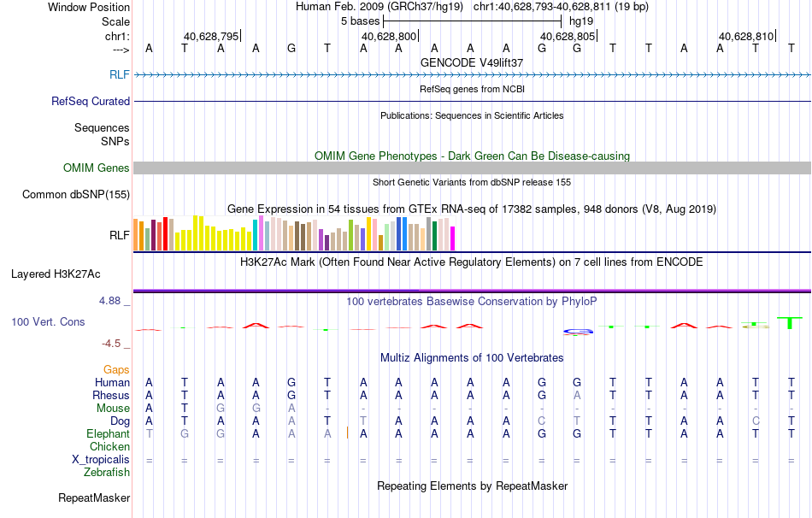Viewport: 812px width, 518px height.
Task: Click the -4.5 PhyloP lower scale value
Action: pyautogui.click(x=111, y=344)
